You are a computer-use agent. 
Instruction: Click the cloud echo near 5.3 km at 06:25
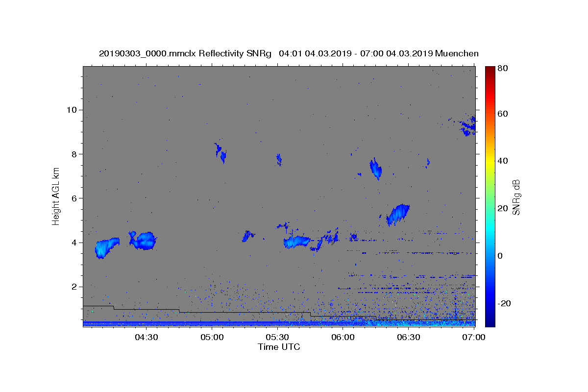point(397,214)
